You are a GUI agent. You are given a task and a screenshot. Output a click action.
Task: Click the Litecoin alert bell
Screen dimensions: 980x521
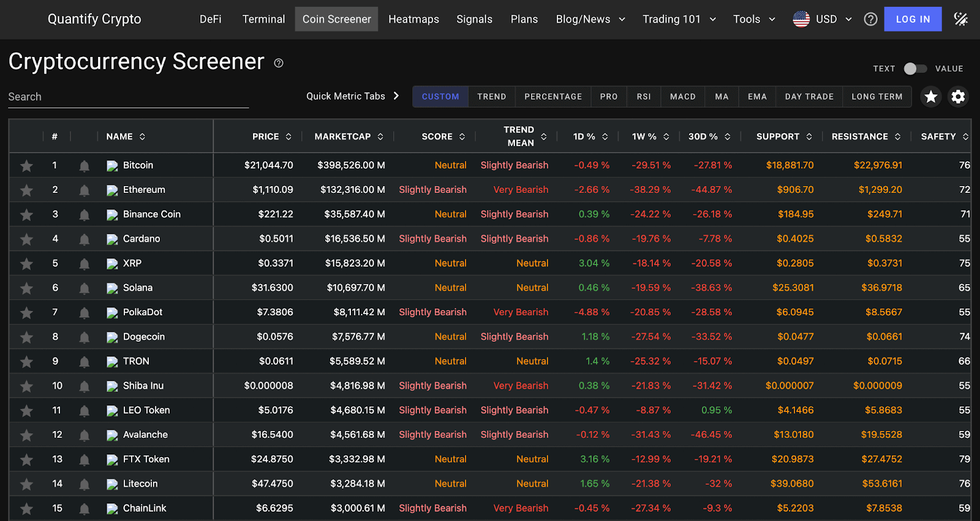tap(85, 484)
